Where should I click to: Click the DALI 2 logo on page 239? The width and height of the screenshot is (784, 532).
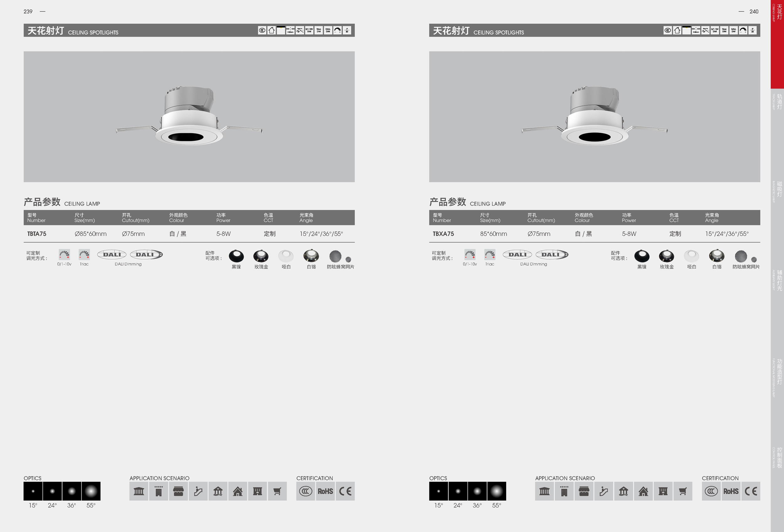(146, 255)
